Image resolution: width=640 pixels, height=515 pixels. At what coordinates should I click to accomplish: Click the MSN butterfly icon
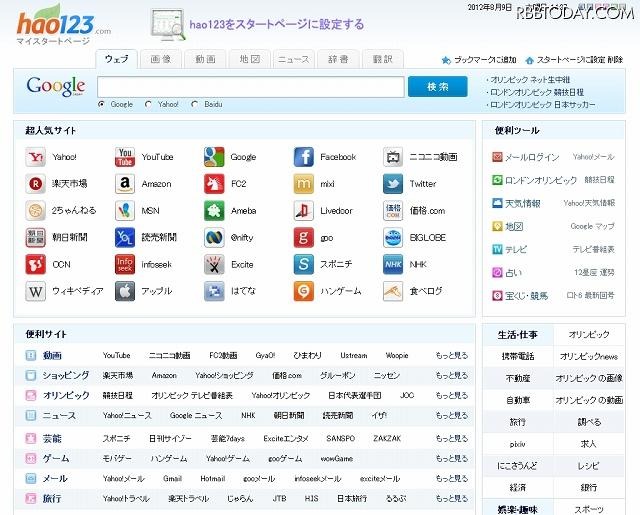[x=125, y=211]
